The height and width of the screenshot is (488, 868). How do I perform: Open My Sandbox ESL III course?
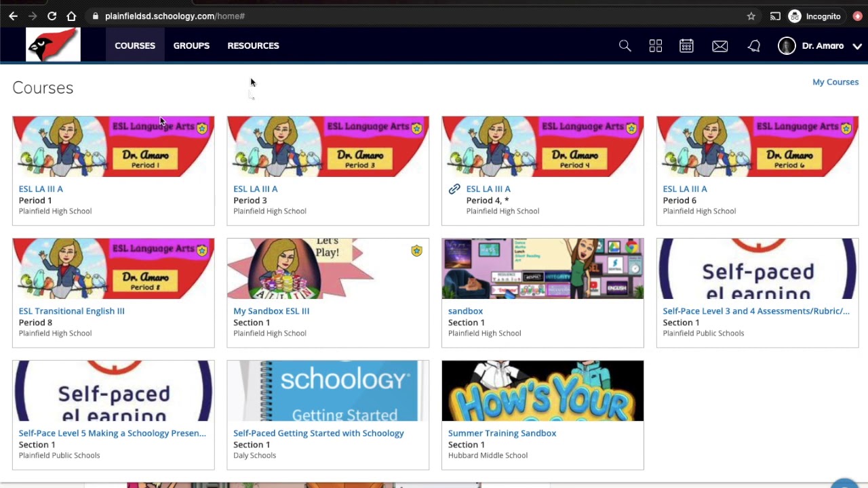[271, 311]
